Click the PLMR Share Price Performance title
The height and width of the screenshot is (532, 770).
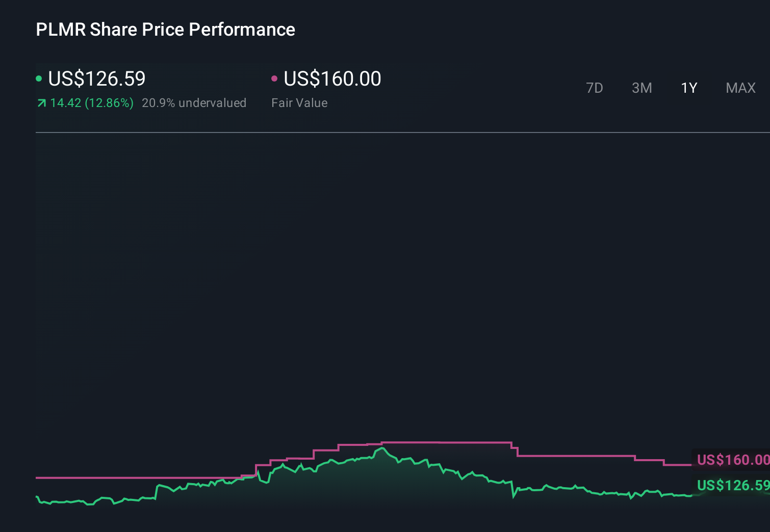[x=165, y=30]
